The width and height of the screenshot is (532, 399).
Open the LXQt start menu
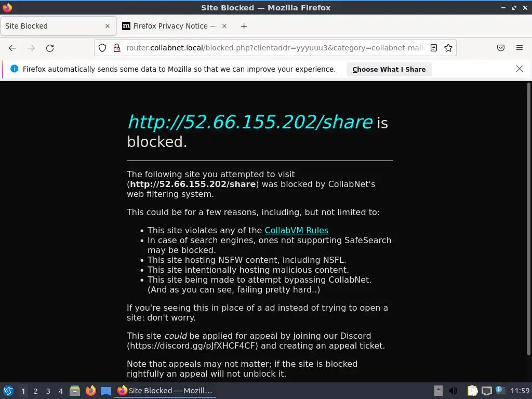8,391
